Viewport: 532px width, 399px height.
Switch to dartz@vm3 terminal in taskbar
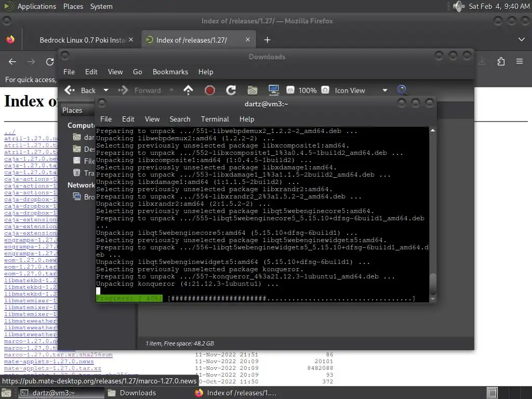point(61,393)
